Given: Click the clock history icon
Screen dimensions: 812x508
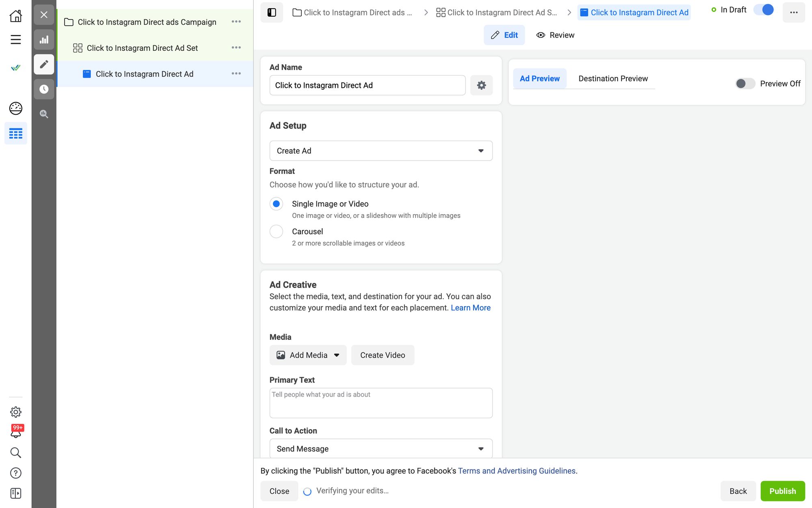Looking at the screenshot, I should pos(44,89).
